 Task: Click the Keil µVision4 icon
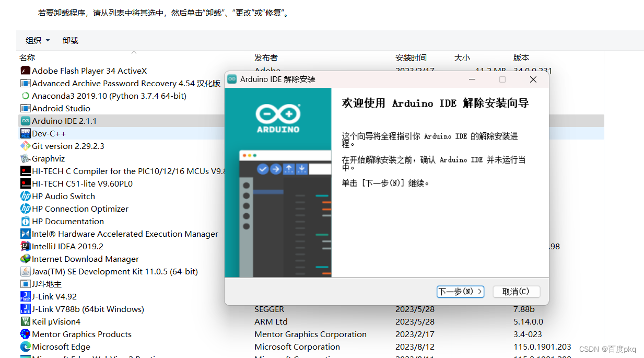[25, 321]
